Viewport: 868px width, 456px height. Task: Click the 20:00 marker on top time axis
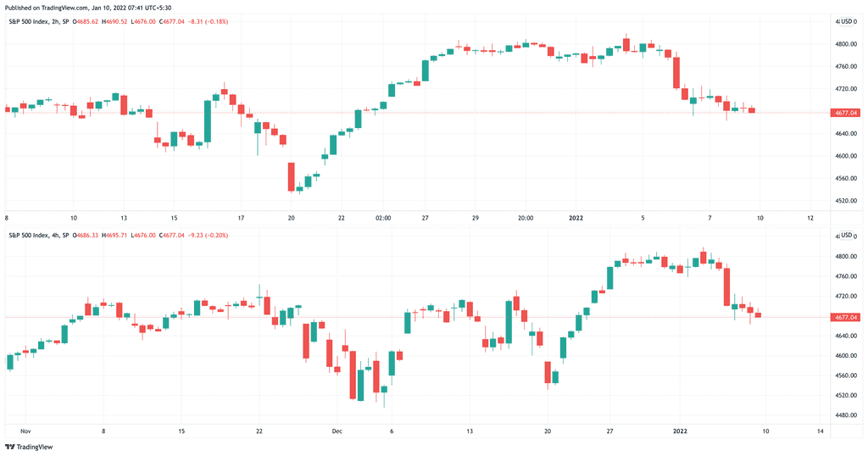[x=526, y=218]
